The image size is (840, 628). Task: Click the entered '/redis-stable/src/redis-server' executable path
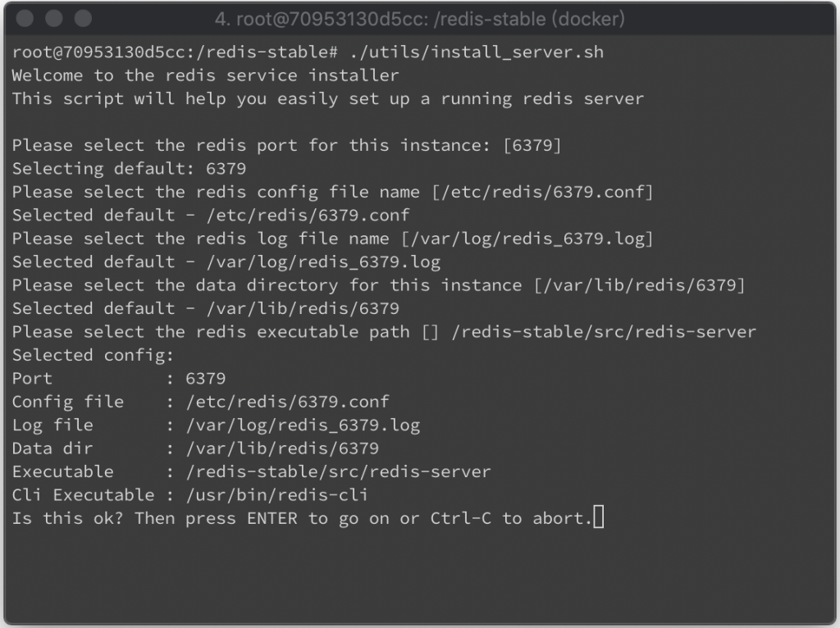coord(604,331)
